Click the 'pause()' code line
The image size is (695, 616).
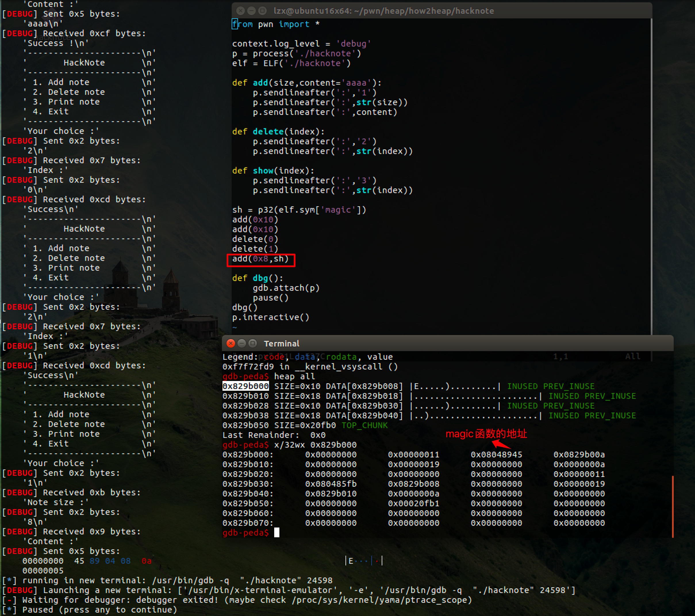pos(270,298)
